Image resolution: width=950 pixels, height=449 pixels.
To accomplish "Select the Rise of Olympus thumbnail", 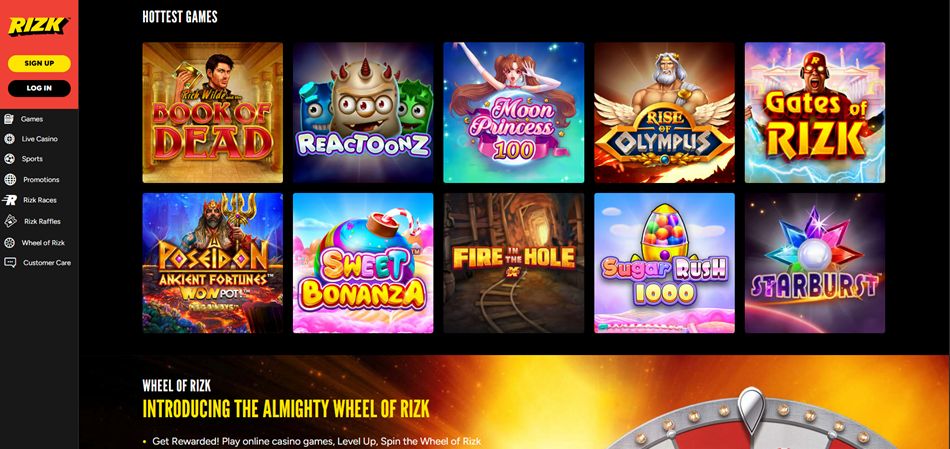I will click(665, 113).
